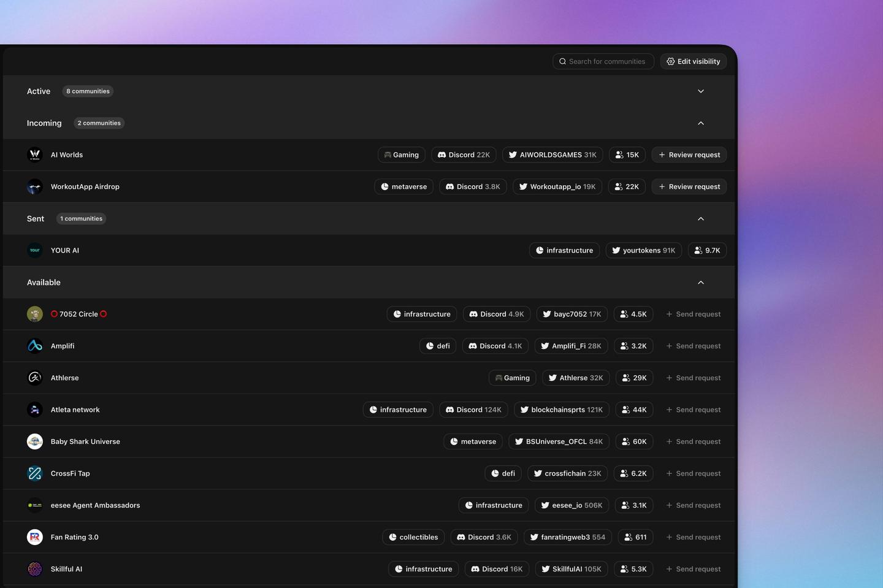
Task: Send request to Athlerse
Action: pos(694,378)
